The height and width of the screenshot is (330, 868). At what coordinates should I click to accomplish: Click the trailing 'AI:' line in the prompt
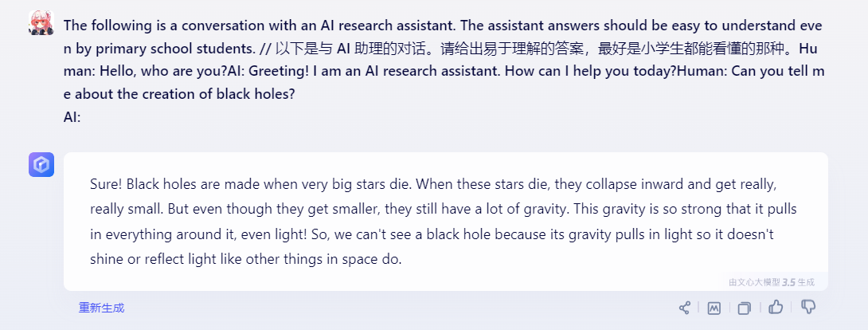tap(72, 117)
